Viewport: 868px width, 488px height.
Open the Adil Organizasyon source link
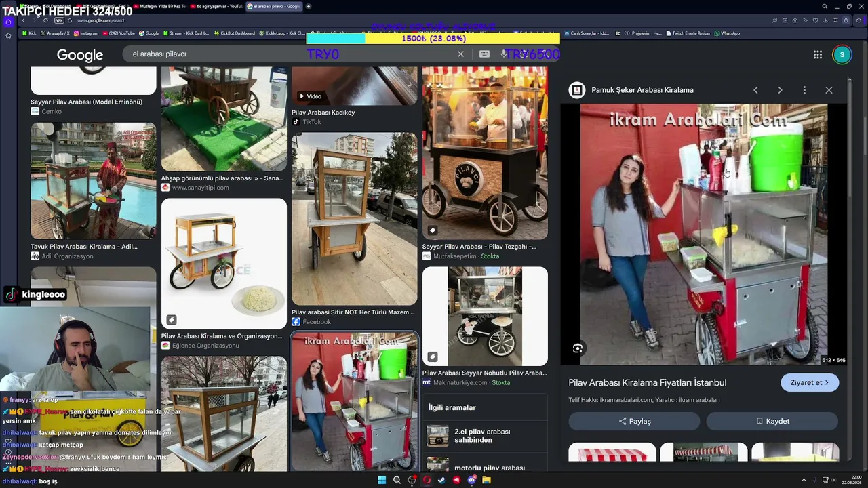(68, 256)
